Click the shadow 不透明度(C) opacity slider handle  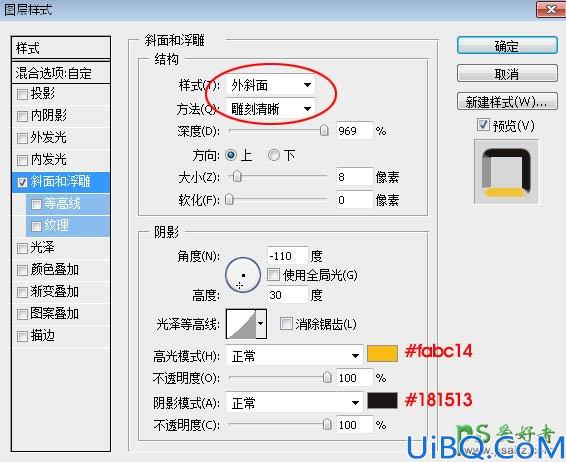(327, 424)
